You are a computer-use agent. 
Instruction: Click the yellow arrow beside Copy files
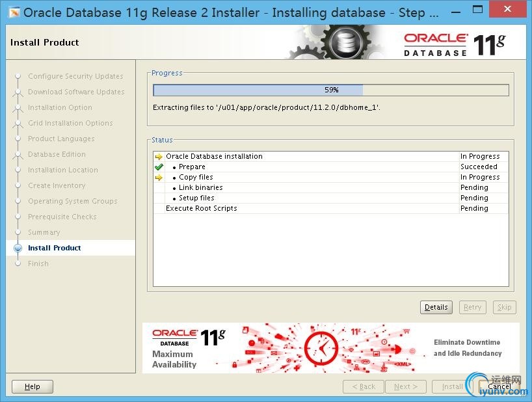tap(159, 178)
